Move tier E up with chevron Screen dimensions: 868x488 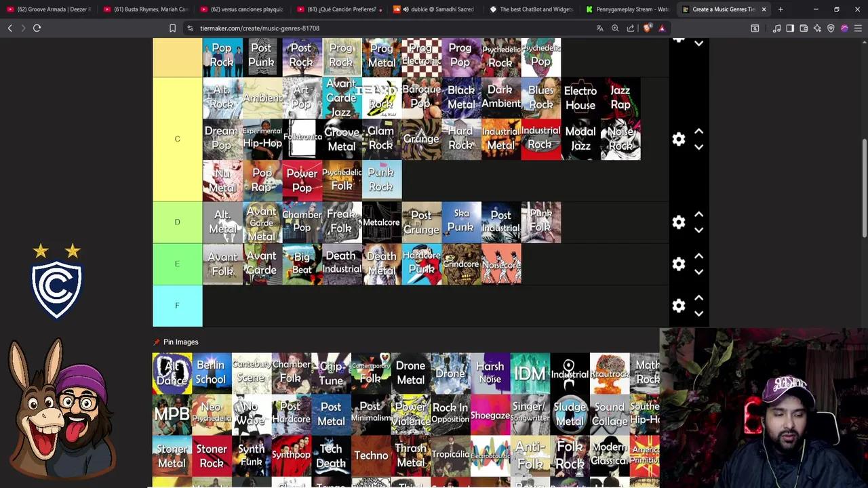[x=698, y=256]
